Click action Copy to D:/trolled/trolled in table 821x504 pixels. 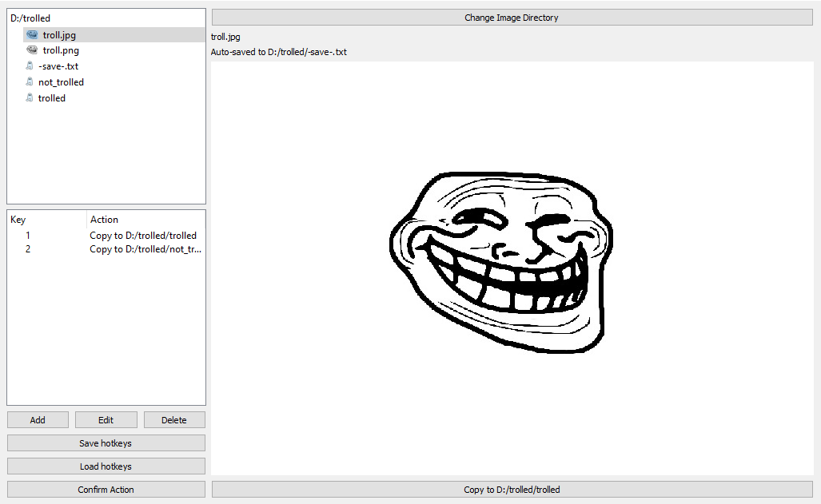[143, 236]
